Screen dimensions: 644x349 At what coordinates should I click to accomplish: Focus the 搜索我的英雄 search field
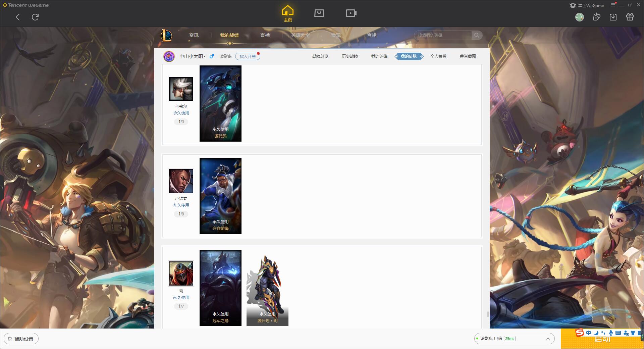[x=443, y=35]
